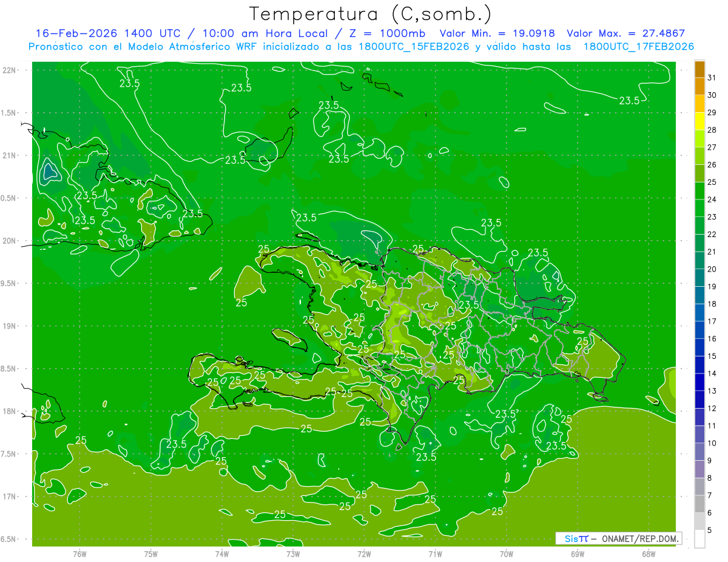Click the yellow legend swatch between 28 and 29

coord(699,121)
